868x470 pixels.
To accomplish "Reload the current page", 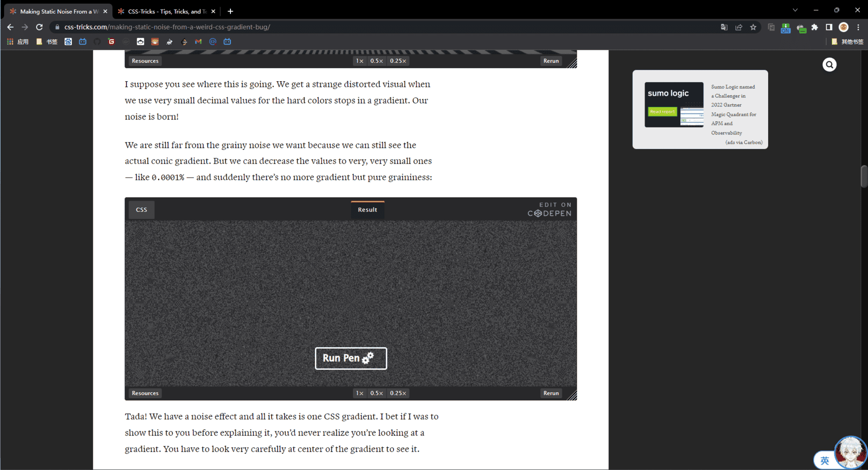I will [39, 27].
